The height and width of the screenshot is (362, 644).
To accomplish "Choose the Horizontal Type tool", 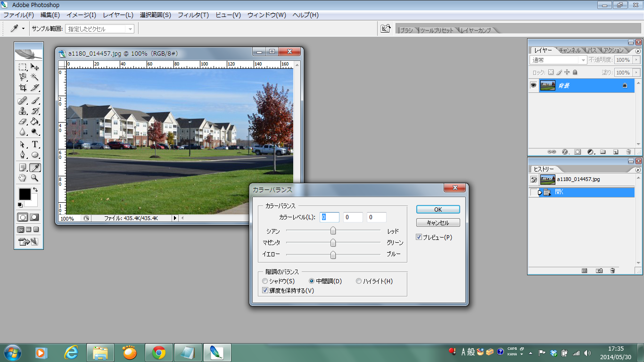I will (x=35, y=144).
